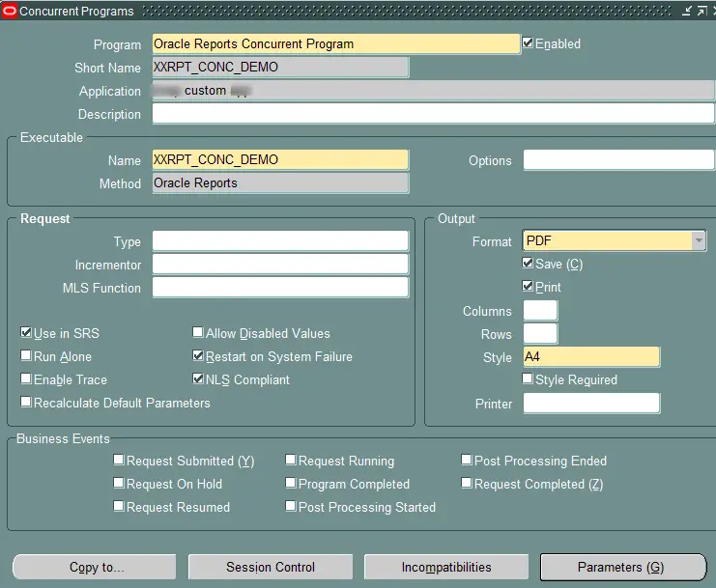
Task: Enable Program Completed business event
Action: click(291, 483)
